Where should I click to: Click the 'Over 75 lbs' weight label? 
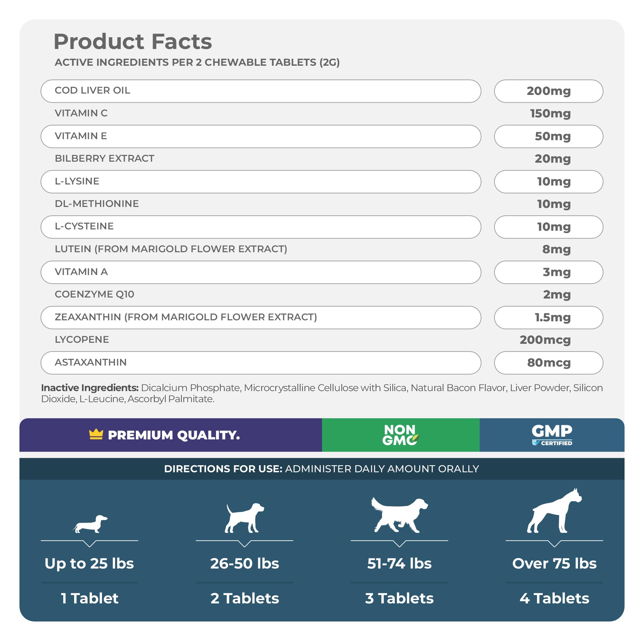[554, 563]
